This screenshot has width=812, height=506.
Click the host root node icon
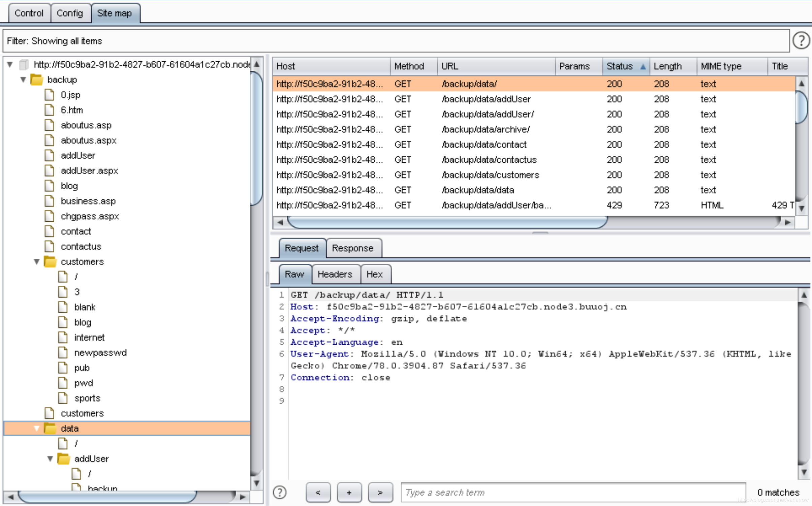pos(24,64)
